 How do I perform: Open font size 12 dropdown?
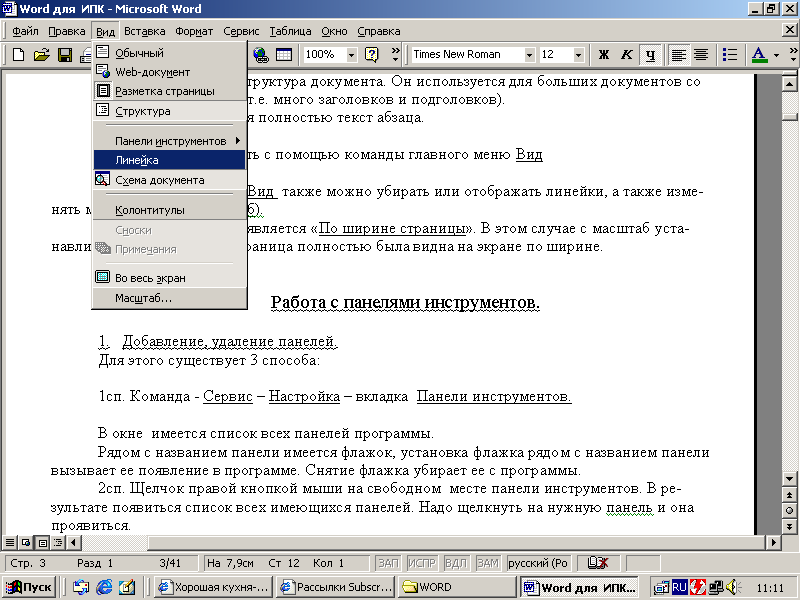click(x=578, y=54)
